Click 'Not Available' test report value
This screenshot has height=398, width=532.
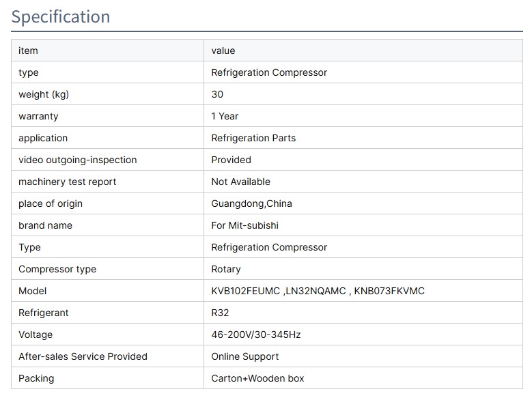240,182
